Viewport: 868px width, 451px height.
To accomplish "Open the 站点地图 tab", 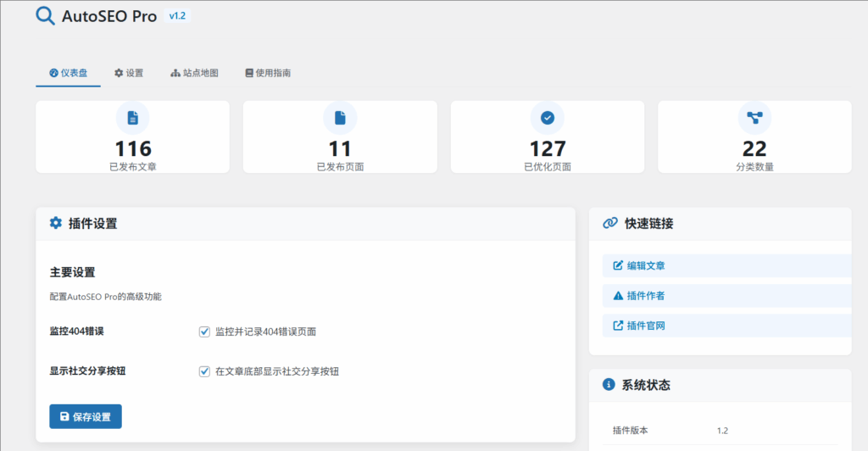I will pos(194,73).
